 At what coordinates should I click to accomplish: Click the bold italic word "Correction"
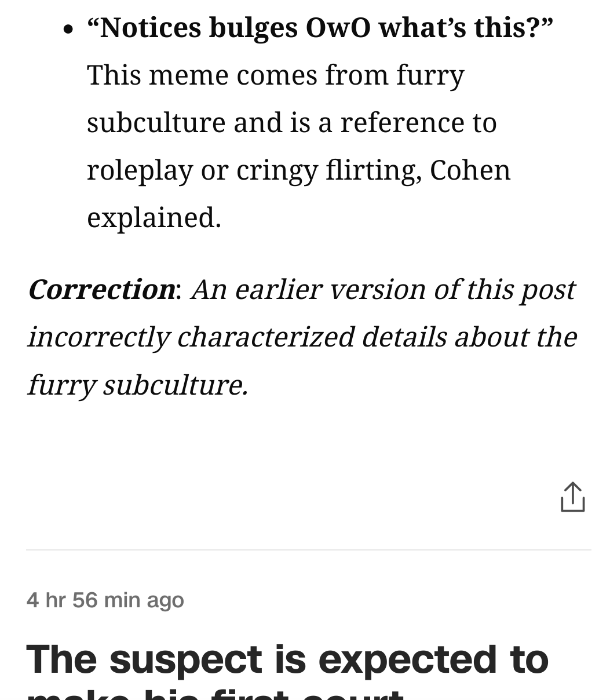101,289
